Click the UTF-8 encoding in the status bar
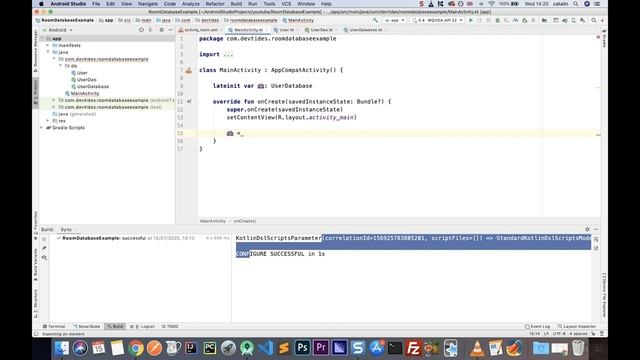Image resolution: width=640 pixels, height=360 pixels. [559, 333]
